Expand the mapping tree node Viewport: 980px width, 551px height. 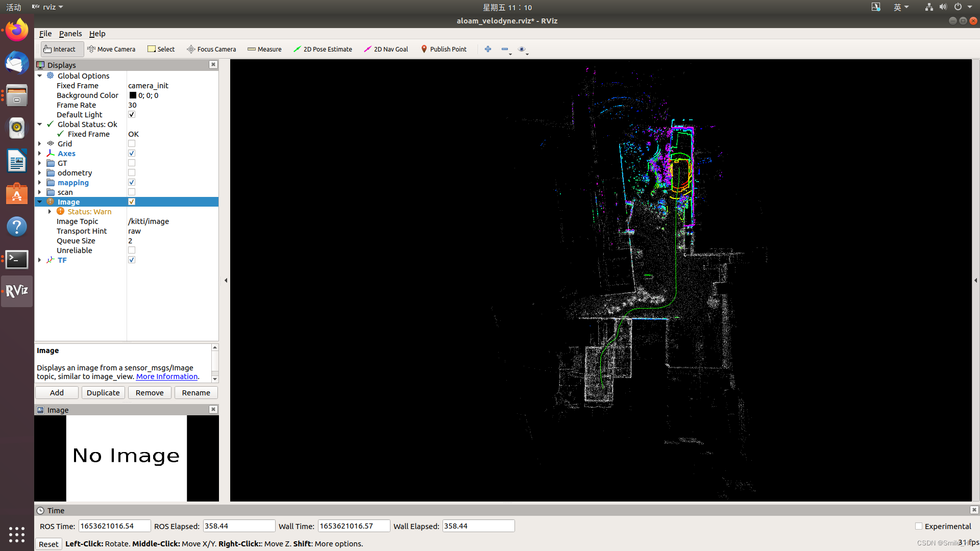40,183
